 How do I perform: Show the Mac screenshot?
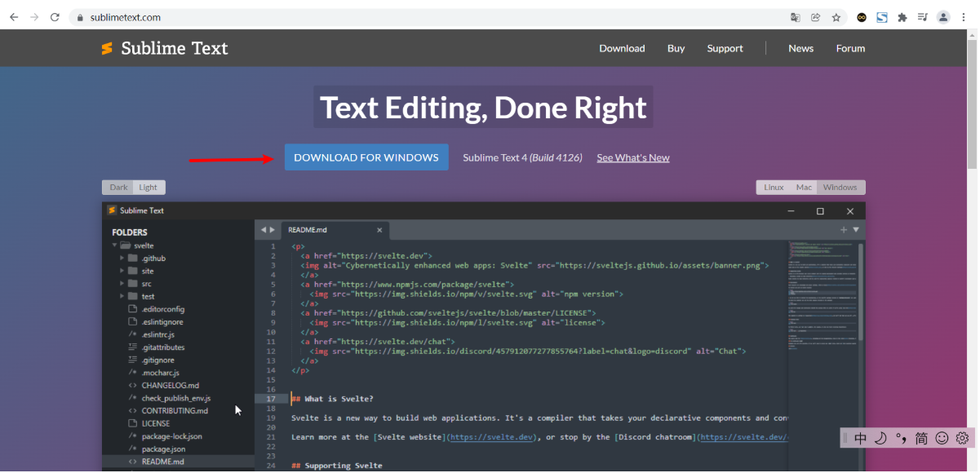coord(804,188)
